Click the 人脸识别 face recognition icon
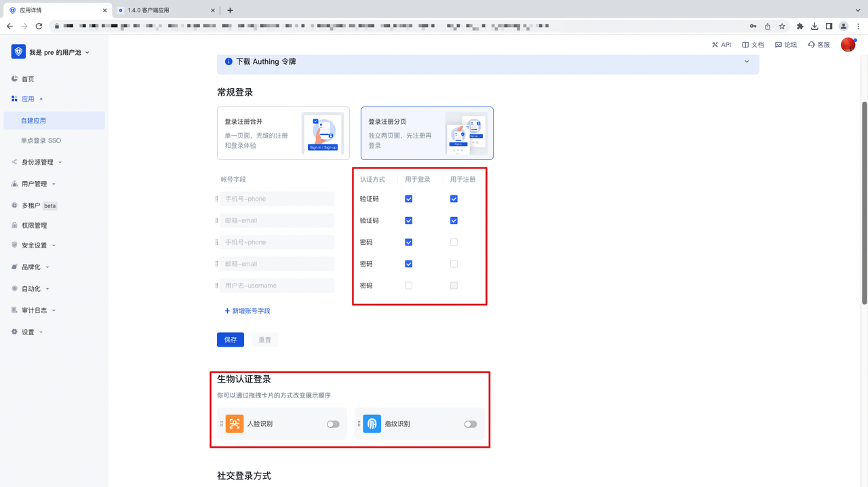The image size is (868, 487). click(x=235, y=423)
